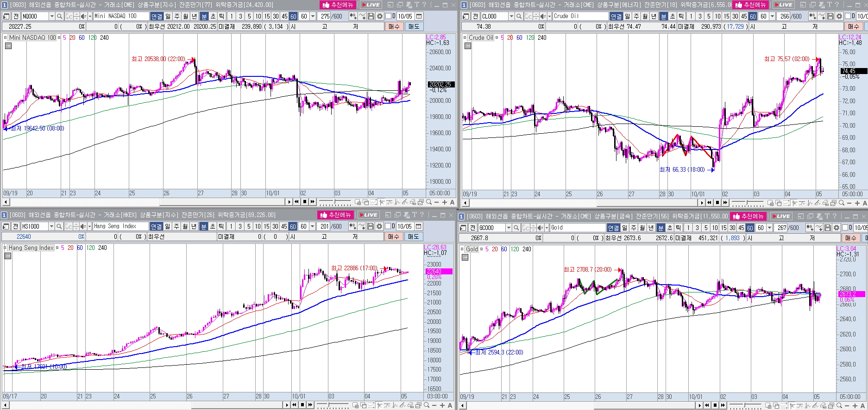Viewport: 868px width, 410px height.
Task: Open calendar picker in Mini NASDAQ 100 toolbar
Action: pyautogui.click(x=419, y=16)
